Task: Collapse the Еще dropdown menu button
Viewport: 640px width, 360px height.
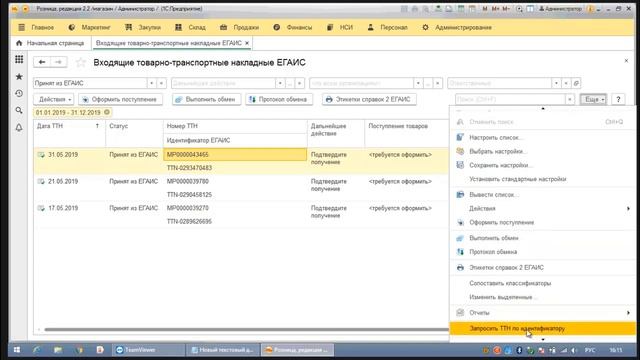Action: [x=593, y=99]
